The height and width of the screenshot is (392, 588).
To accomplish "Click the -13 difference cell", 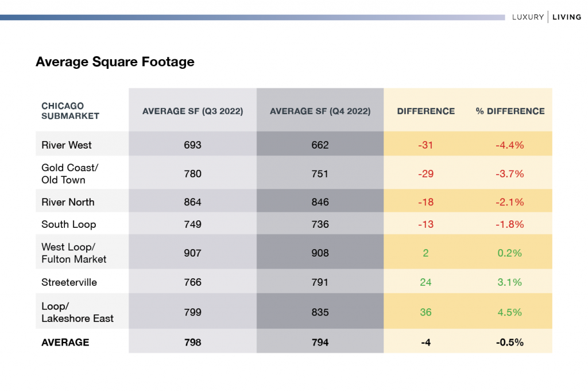I will 425,224.
